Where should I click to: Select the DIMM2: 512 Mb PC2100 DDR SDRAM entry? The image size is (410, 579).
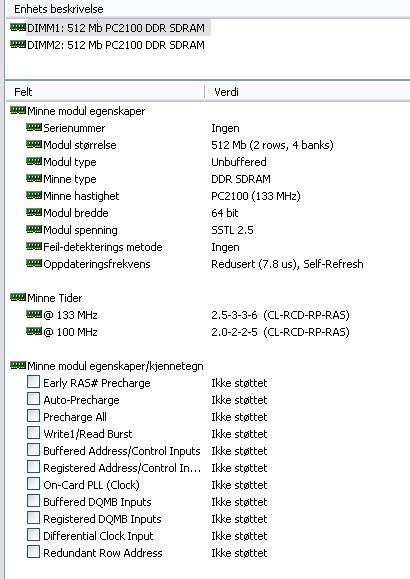[116, 45]
